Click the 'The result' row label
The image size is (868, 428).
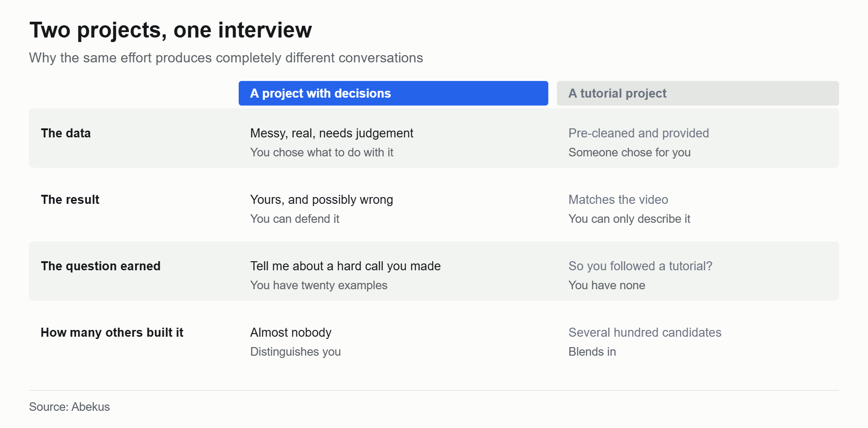click(70, 200)
